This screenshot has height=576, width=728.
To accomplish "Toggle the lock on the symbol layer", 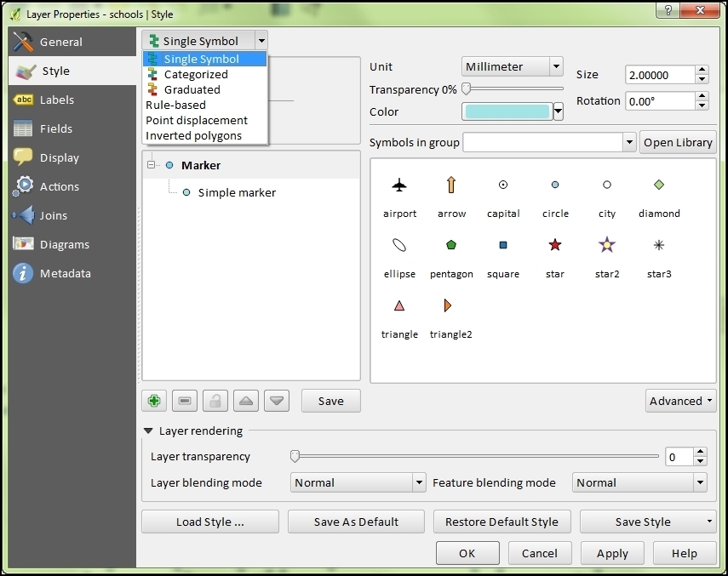I will (215, 401).
